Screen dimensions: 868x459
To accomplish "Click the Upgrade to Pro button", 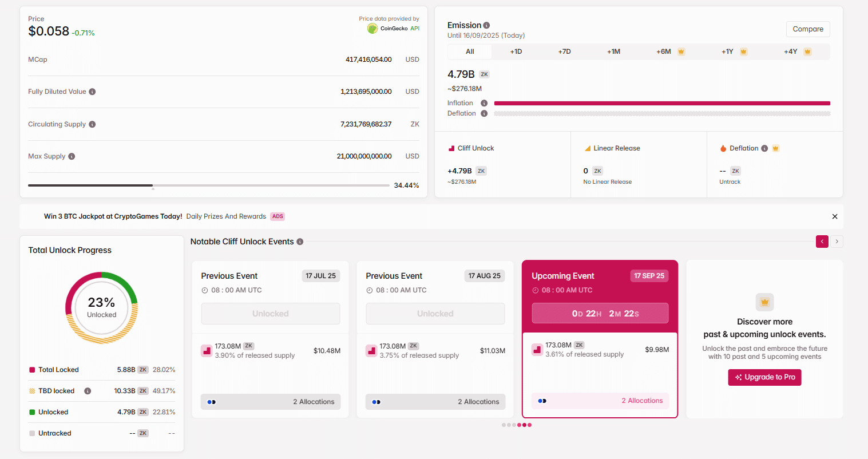I will (764, 377).
